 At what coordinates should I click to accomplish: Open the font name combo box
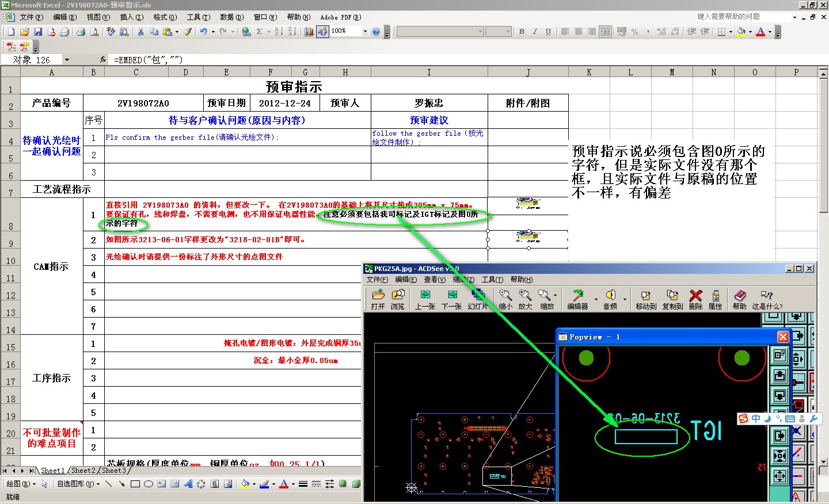click(x=440, y=32)
